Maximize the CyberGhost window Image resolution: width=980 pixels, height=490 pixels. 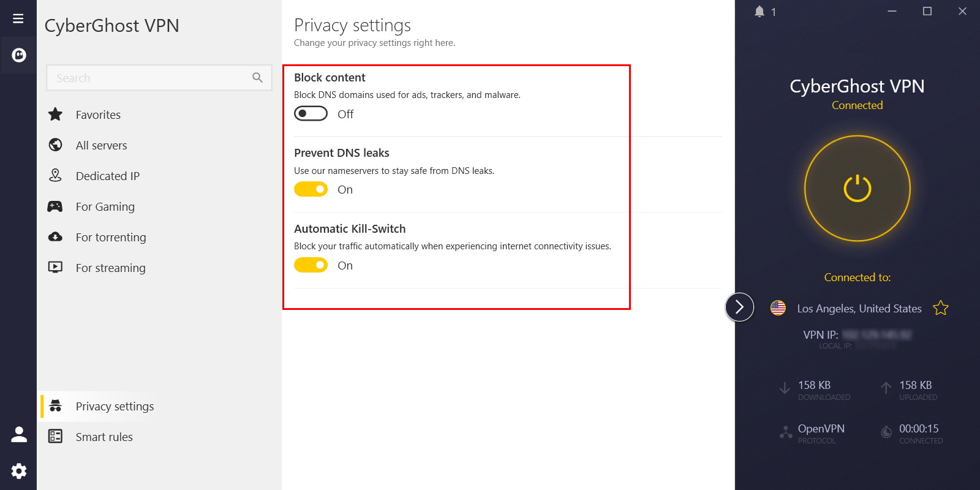927,11
